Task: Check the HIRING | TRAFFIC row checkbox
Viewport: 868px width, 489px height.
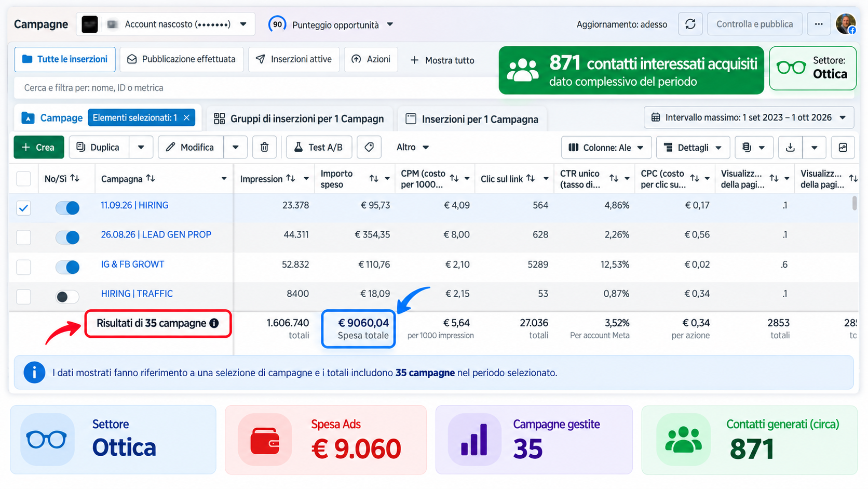Action: tap(23, 297)
